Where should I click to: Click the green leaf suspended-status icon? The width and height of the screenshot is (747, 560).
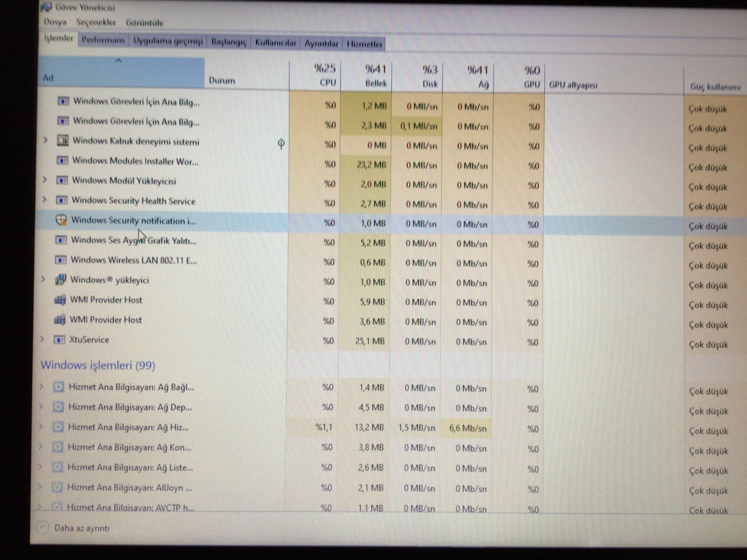tap(281, 144)
